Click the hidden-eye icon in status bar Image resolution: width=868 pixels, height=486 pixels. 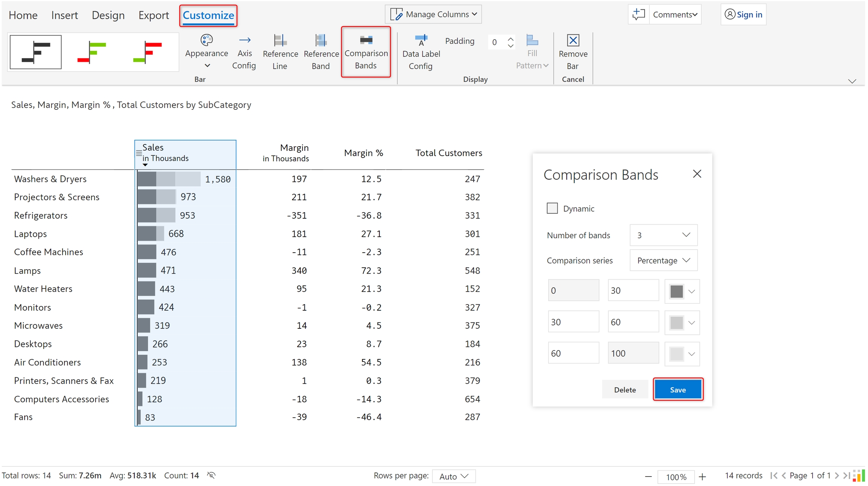point(211,475)
